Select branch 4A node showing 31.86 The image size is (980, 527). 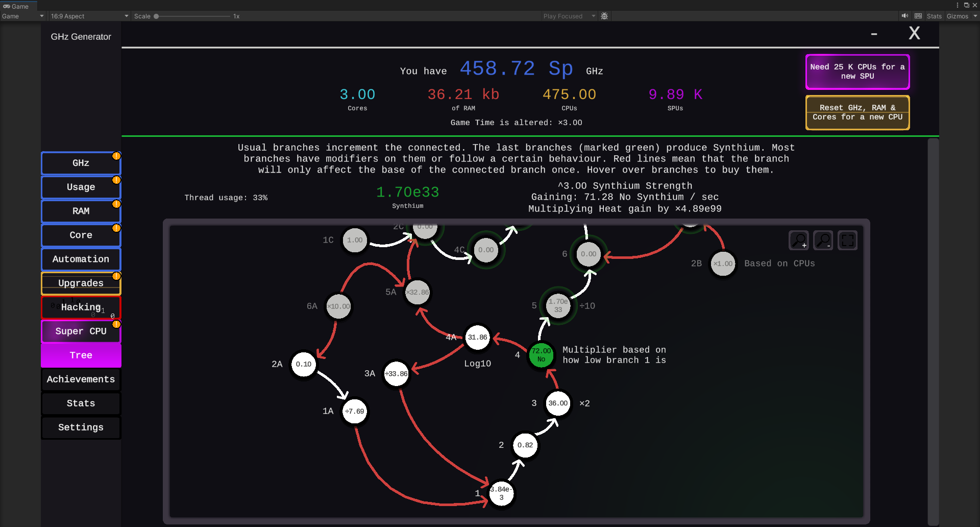pos(478,337)
